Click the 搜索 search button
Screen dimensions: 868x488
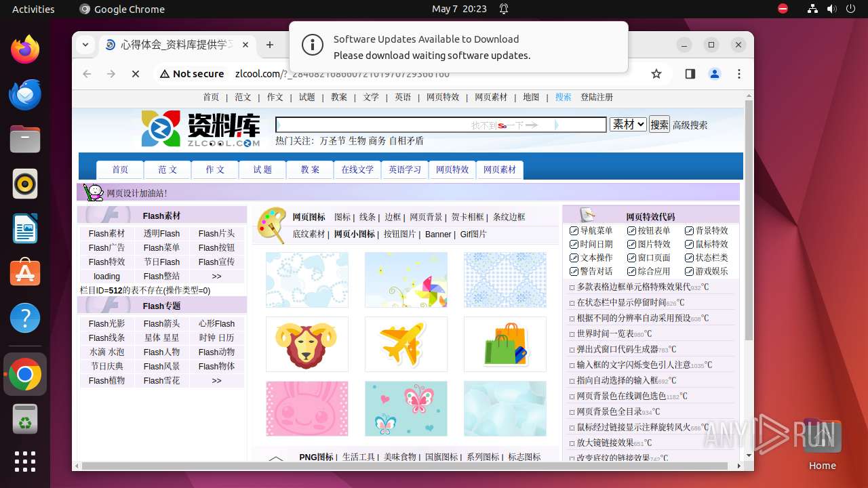pos(659,124)
